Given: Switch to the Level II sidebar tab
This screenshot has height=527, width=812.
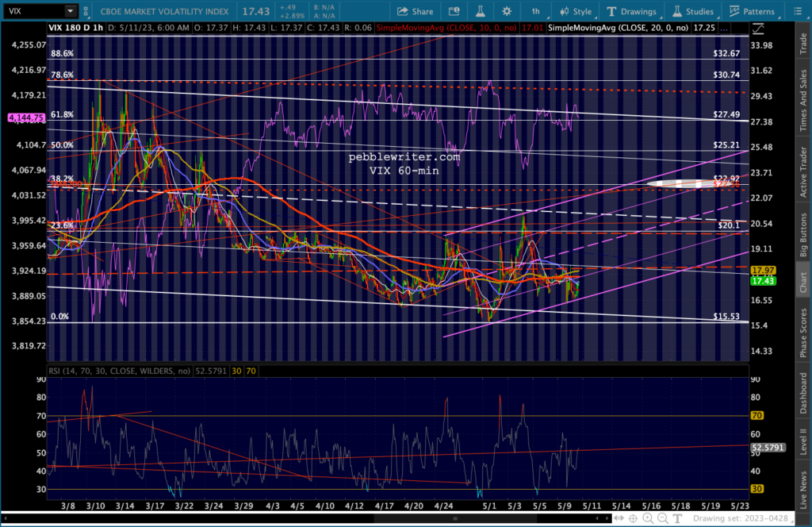Looking at the screenshot, I should click(x=802, y=439).
